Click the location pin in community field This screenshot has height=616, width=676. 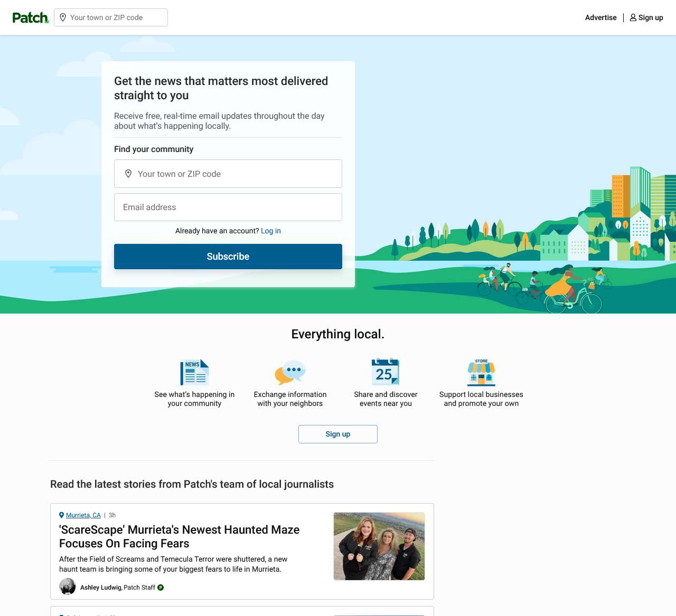pos(128,174)
